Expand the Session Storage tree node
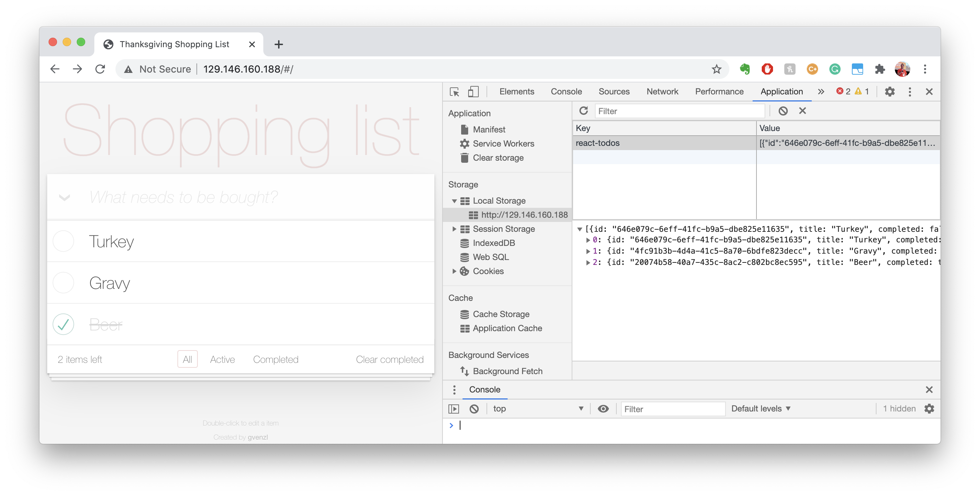This screenshot has width=980, height=496. click(454, 229)
